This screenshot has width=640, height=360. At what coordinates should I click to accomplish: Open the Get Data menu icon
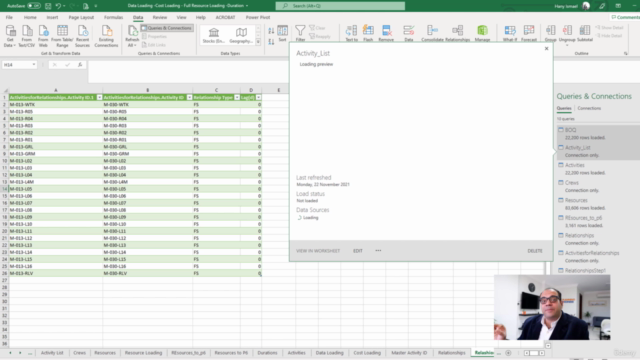click(10, 36)
